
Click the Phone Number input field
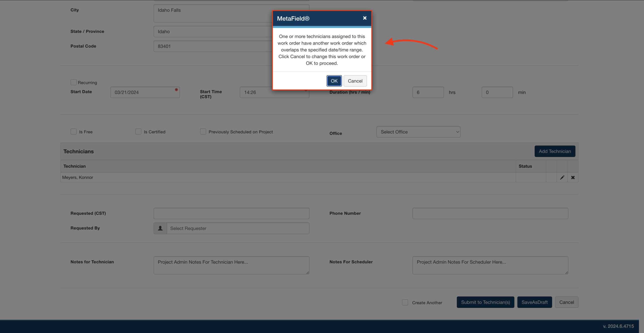point(490,213)
